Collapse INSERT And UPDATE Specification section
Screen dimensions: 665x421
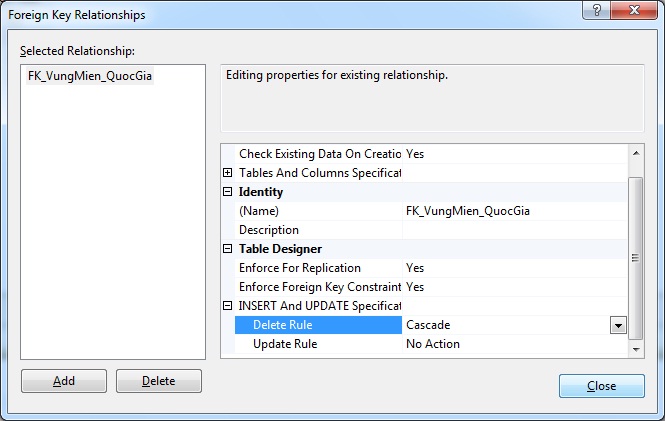click(227, 306)
